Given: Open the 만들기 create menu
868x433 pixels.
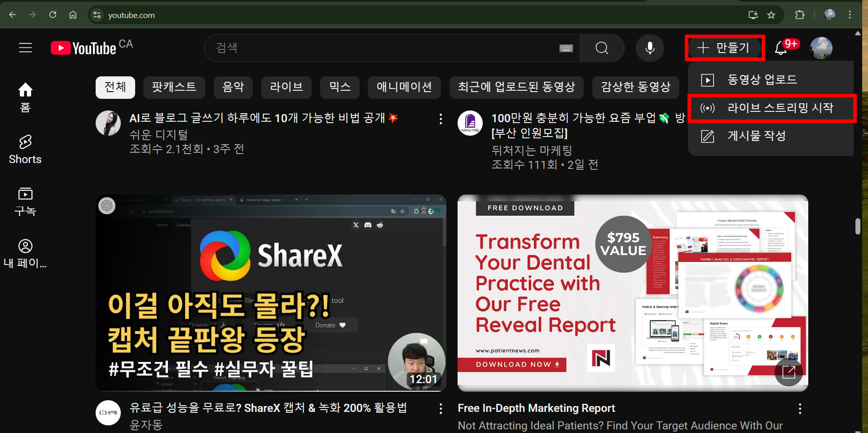Looking at the screenshot, I should pyautogui.click(x=724, y=48).
